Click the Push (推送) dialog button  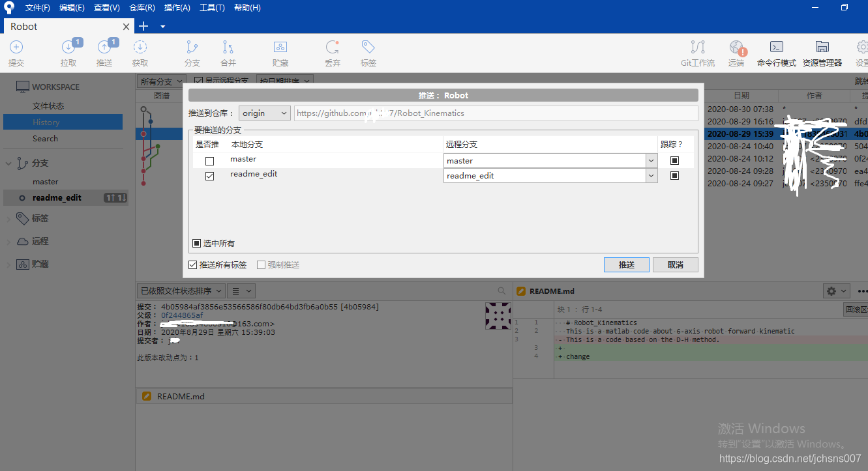click(x=627, y=264)
